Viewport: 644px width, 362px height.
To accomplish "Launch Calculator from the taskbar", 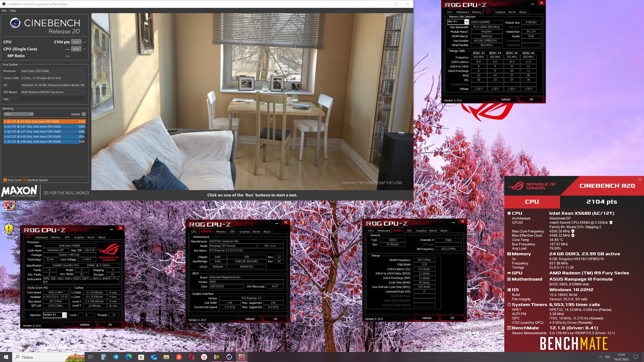I will (103, 357).
